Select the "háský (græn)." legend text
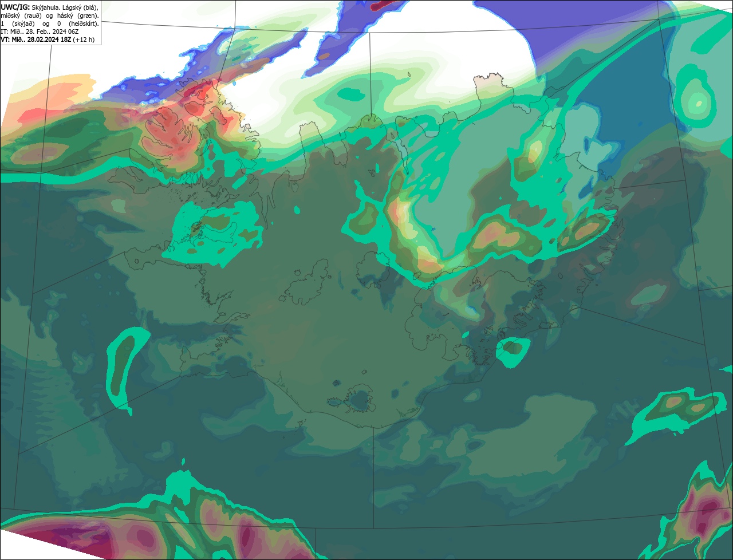The height and width of the screenshot is (560, 733). click(78, 16)
